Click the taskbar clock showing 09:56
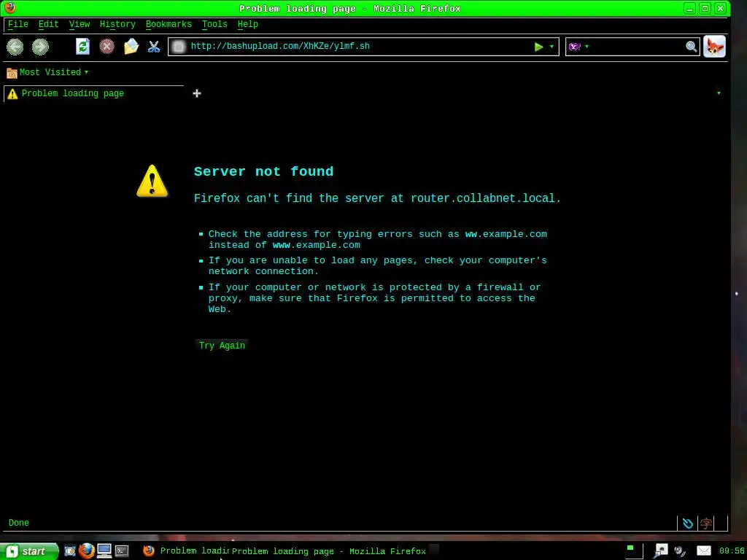747x560 pixels. 732,551
